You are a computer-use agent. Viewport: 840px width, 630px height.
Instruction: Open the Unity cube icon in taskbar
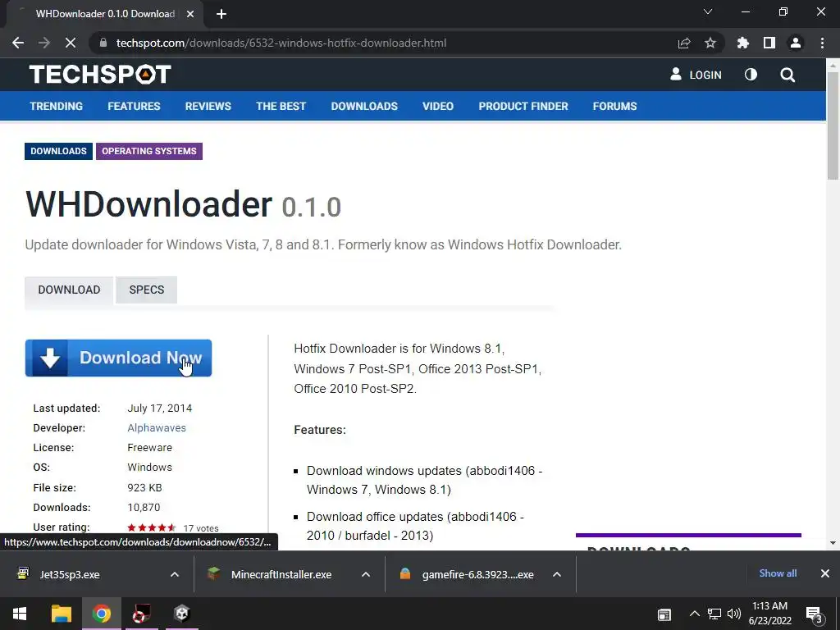coord(182,614)
